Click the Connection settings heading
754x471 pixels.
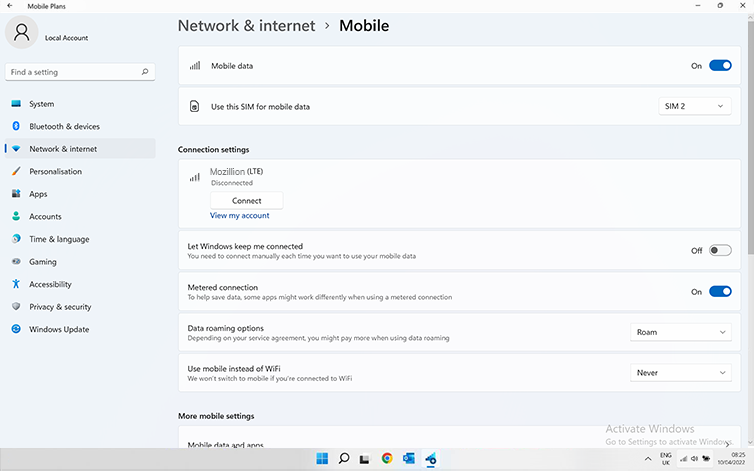coord(214,150)
